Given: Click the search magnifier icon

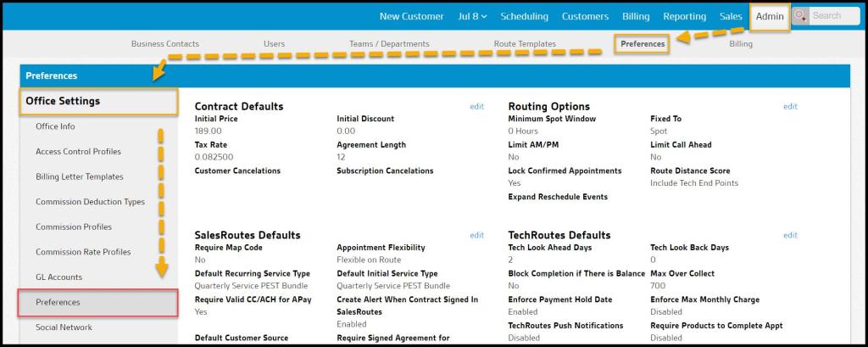Looking at the screenshot, I should point(801,16).
